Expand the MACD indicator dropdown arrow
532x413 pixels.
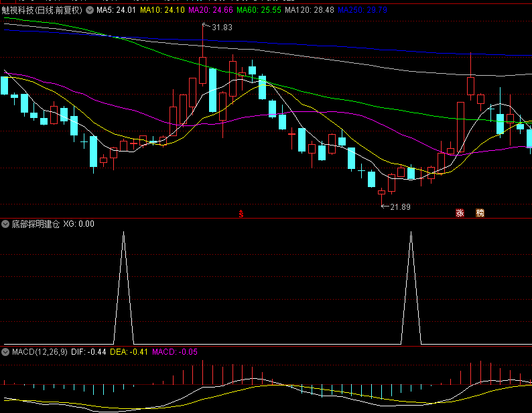(x=5, y=352)
